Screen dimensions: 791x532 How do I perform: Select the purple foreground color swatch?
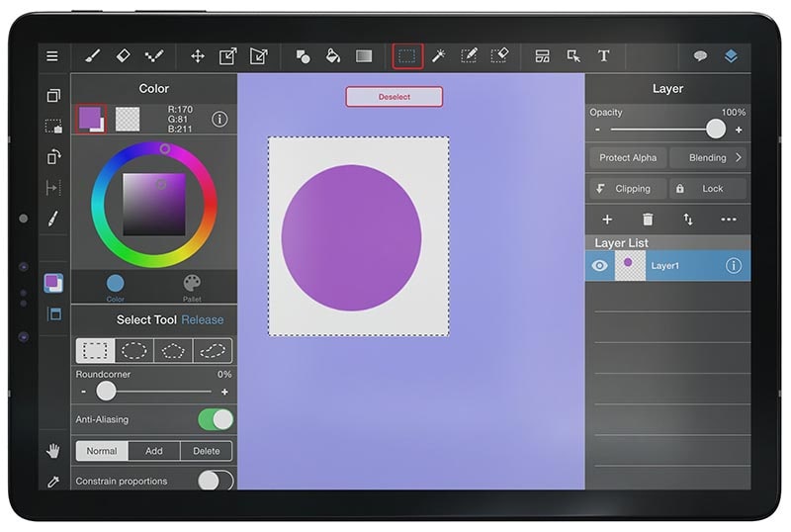[91, 119]
